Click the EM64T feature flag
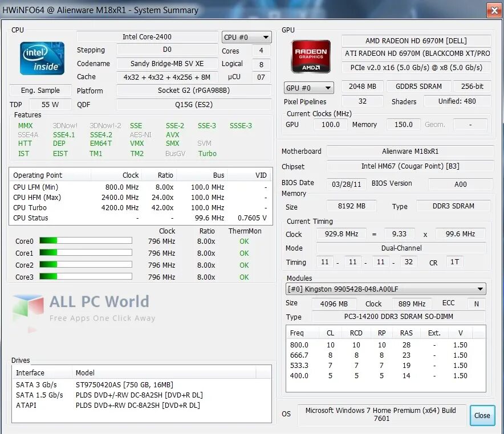The height and width of the screenshot is (434, 504). click(x=101, y=144)
